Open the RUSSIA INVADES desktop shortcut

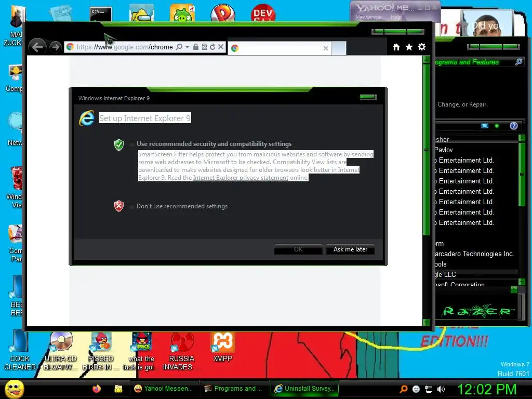point(182,352)
